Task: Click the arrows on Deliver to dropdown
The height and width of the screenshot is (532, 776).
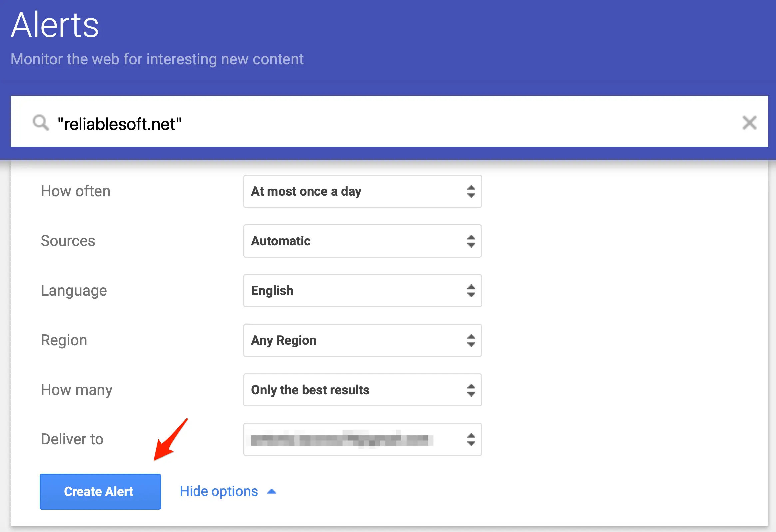Action: (471, 439)
